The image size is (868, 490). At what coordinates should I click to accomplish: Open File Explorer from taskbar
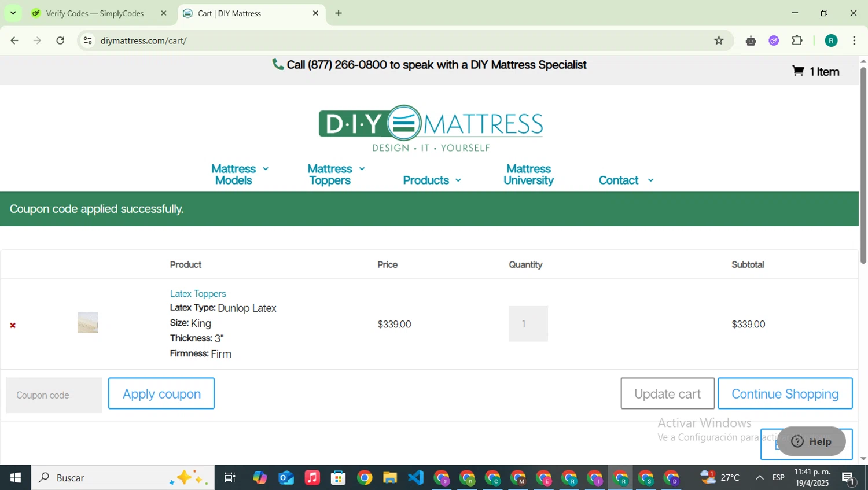pyautogui.click(x=390, y=478)
